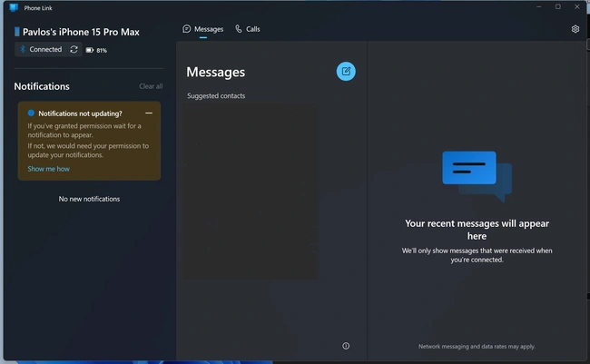
Task: Click the suggested contacts list area
Action: 250,192
